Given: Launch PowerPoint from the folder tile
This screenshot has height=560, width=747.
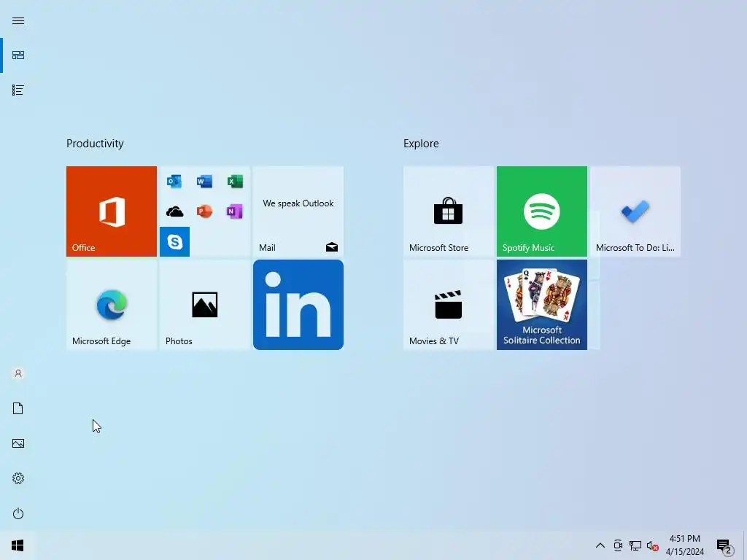Looking at the screenshot, I should coord(204,211).
